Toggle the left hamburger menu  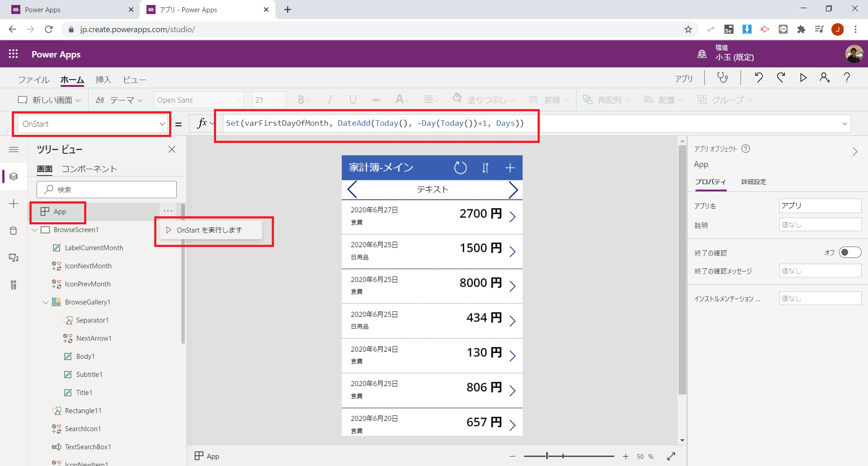pyautogui.click(x=14, y=150)
